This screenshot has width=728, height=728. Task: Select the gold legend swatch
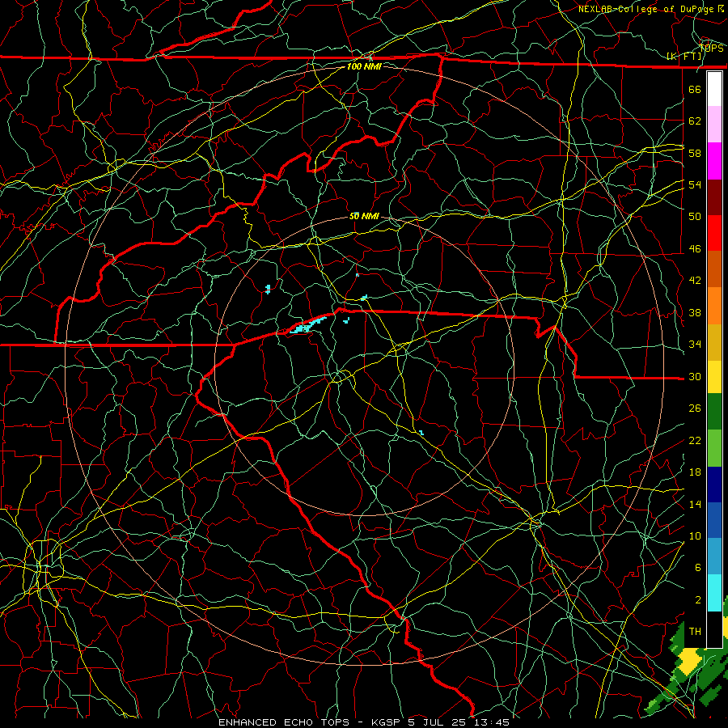[714, 343]
